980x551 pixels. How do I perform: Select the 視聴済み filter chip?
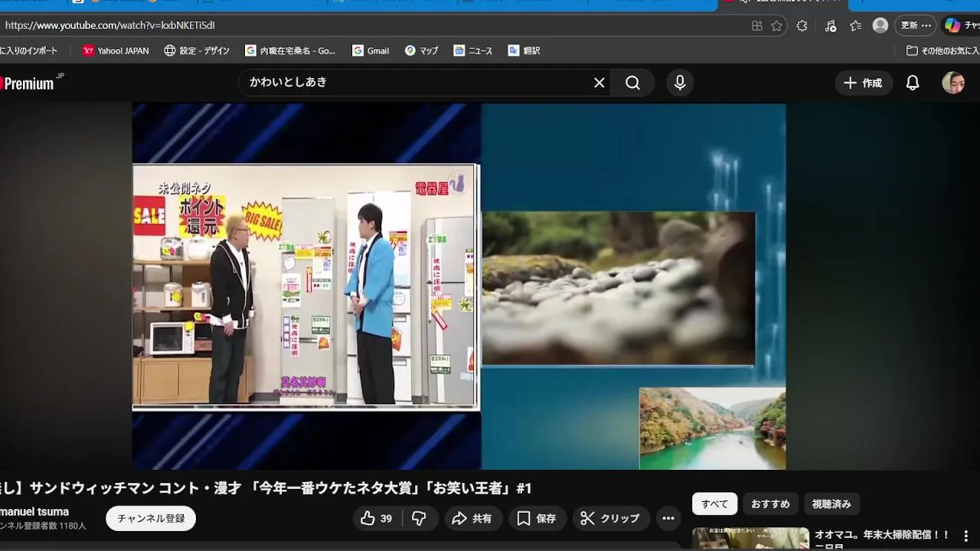click(831, 504)
